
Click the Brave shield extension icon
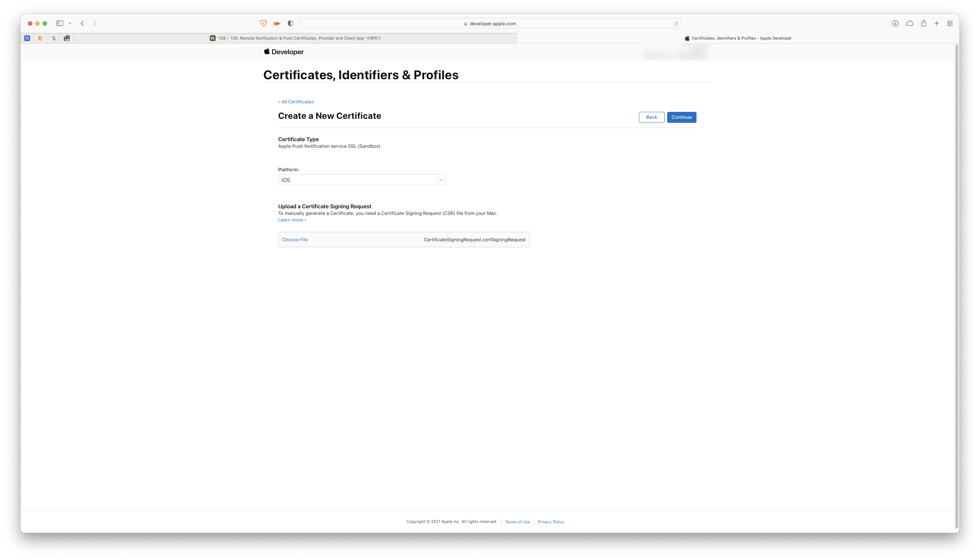(x=263, y=23)
